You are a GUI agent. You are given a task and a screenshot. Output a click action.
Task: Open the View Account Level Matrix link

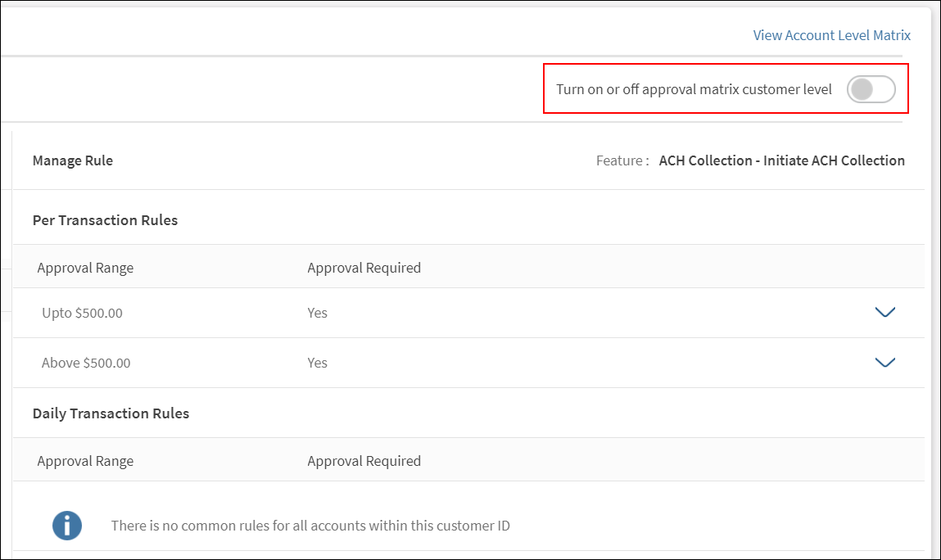click(831, 35)
